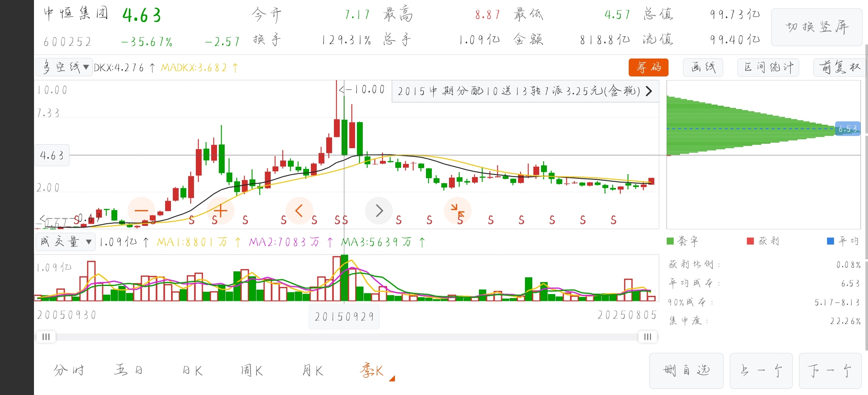Select the 季K quarterly chart tab
This screenshot has width=868, height=395.
[x=372, y=371]
